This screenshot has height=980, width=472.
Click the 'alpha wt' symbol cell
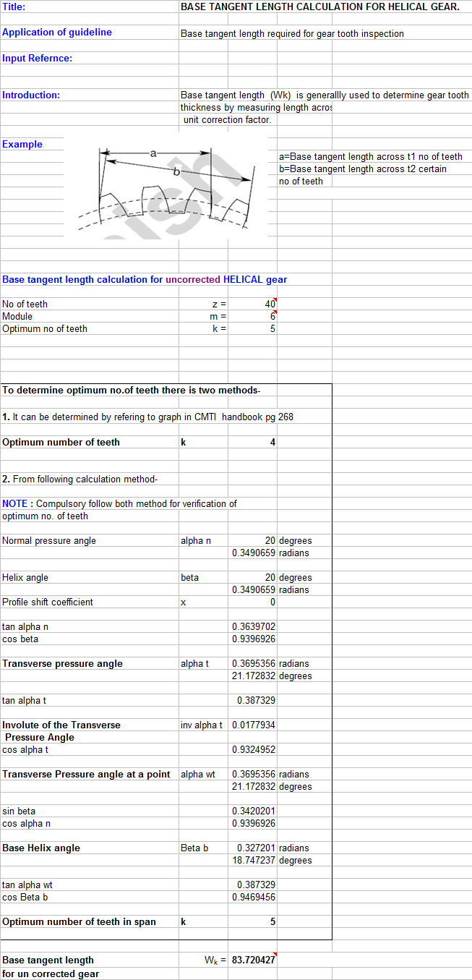(x=198, y=775)
